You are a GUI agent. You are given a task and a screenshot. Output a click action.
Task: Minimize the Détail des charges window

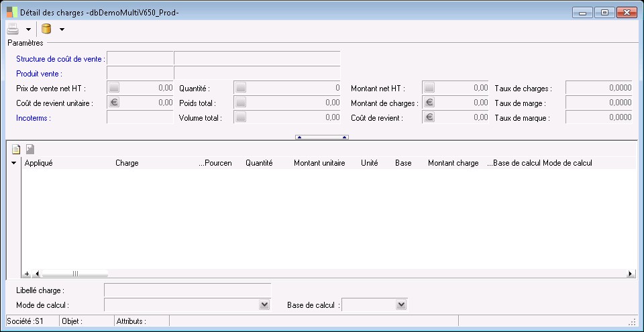[582, 13]
